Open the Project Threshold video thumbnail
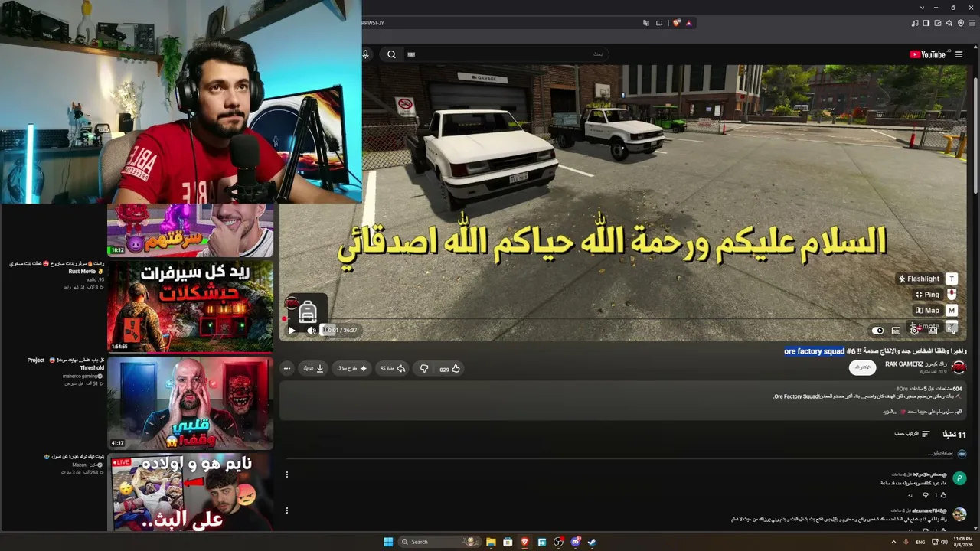 190,403
